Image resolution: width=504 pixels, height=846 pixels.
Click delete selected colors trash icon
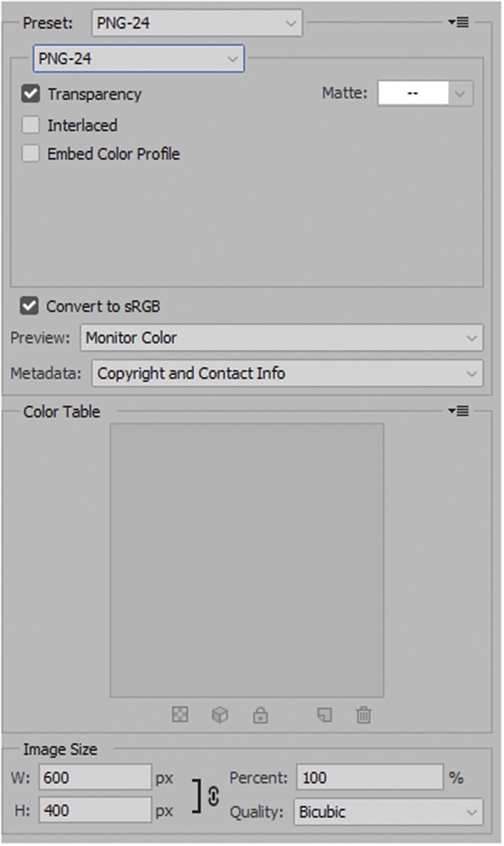coord(363,715)
